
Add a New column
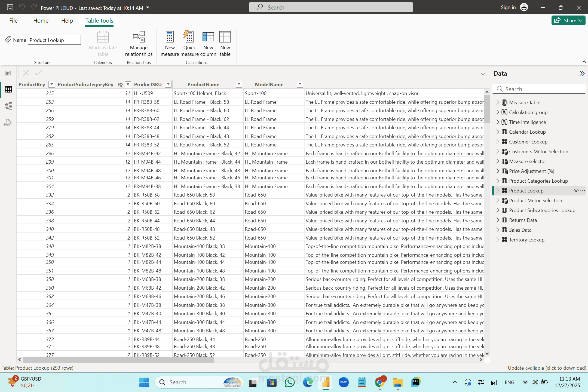(208, 44)
